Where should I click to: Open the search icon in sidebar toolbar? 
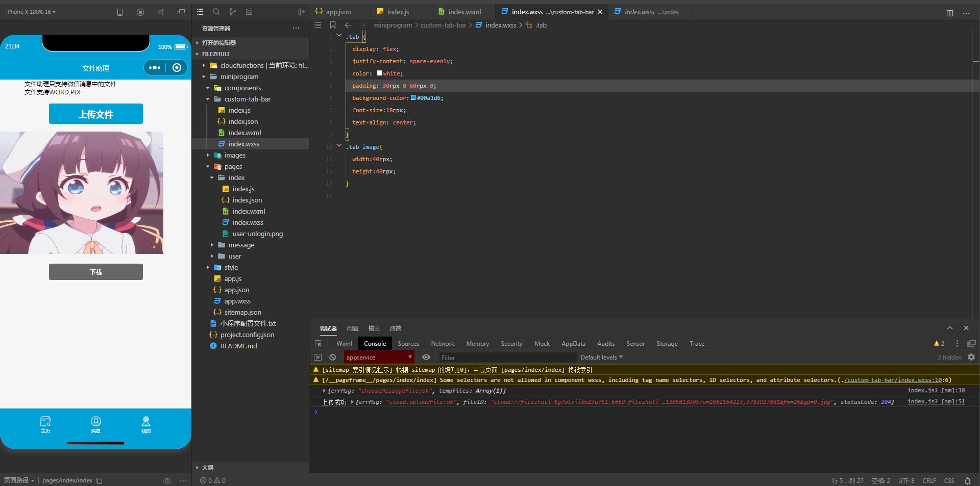click(x=216, y=12)
